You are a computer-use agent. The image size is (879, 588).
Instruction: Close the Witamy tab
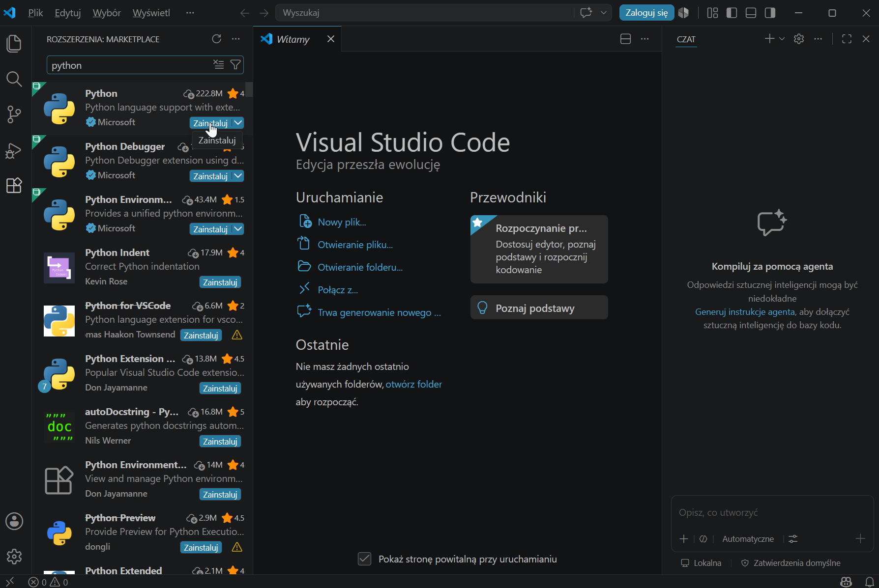pyautogui.click(x=330, y=39)
